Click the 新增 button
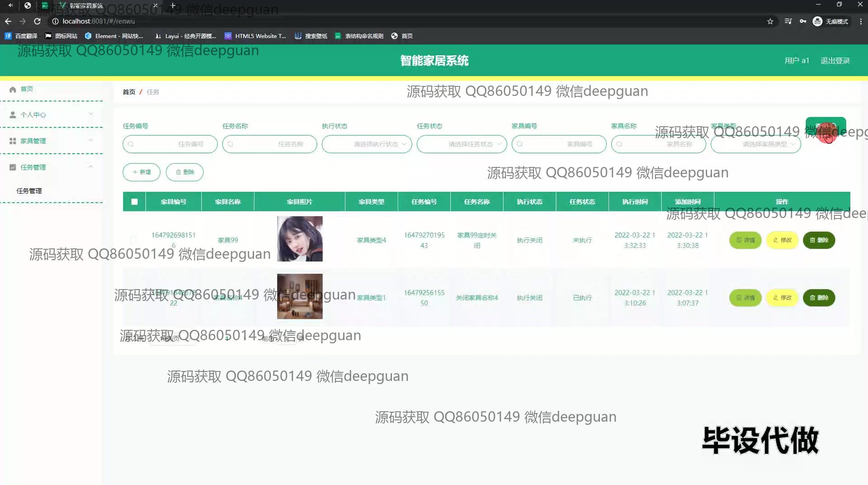The image size is (868, 485). [142, 172]
